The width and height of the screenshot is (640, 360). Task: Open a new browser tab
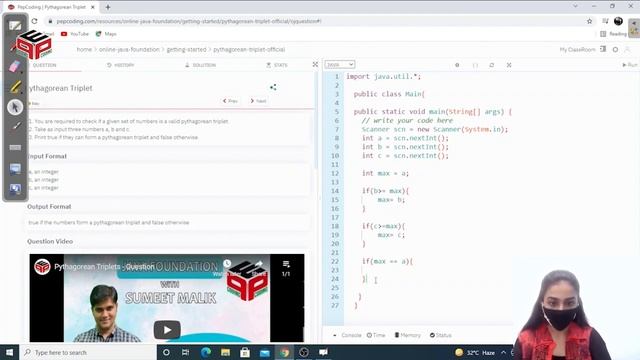click(x=108, y=7)
